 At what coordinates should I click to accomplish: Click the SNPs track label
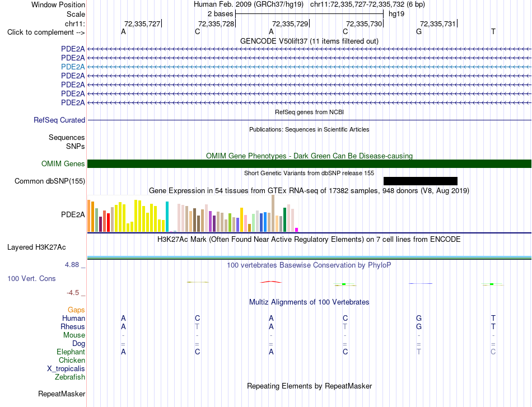pyautogui.click(x=76, y=146)
